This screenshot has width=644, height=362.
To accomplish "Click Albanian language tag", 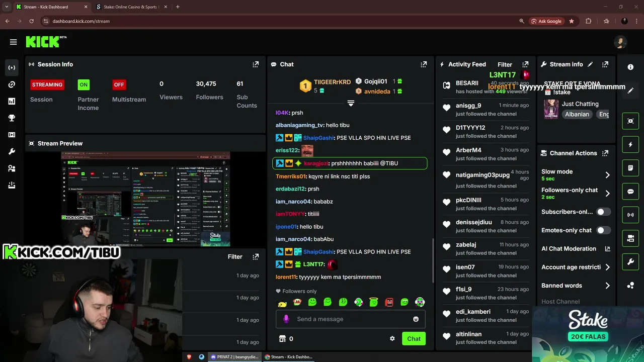I will [x=577, y=114].
